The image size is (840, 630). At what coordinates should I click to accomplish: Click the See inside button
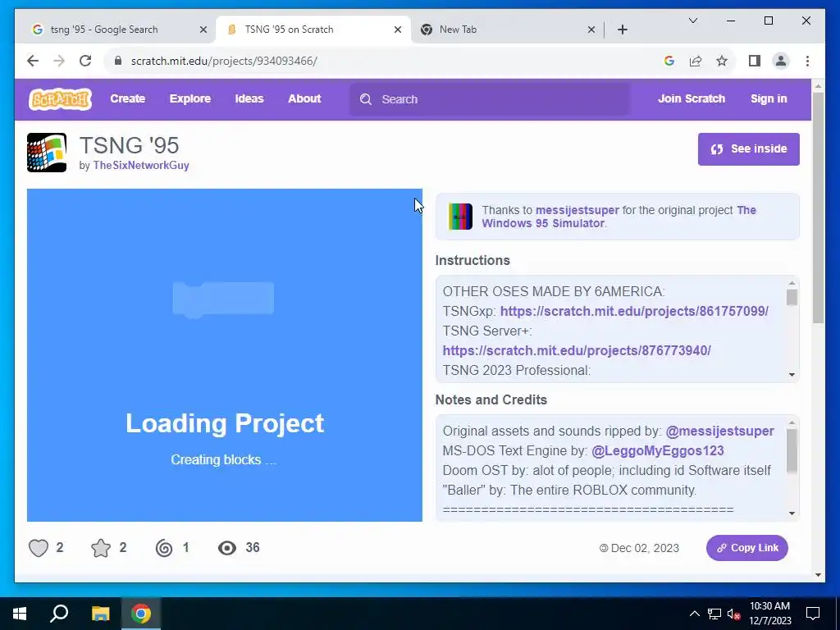point(748,149)
